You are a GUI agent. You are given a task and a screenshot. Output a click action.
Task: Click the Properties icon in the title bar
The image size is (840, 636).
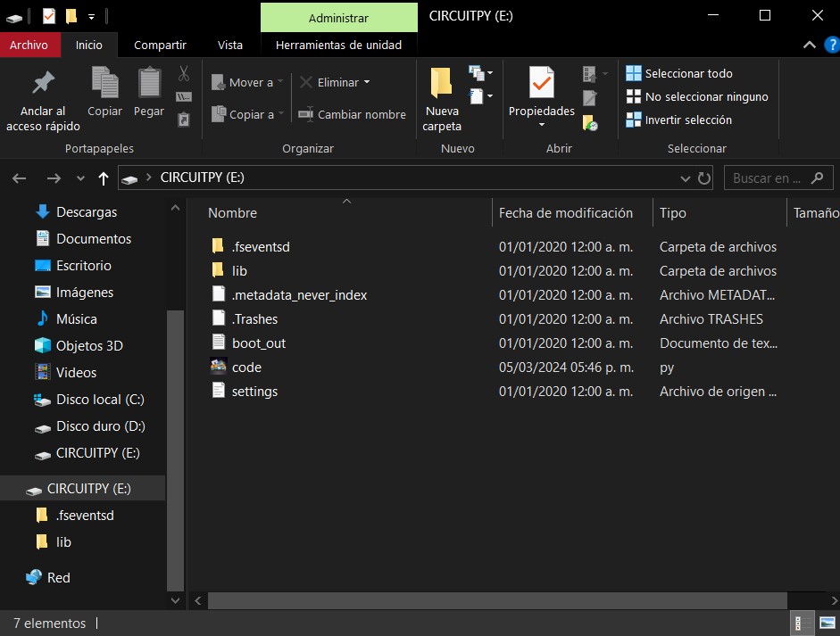click(x=49, y=16)
